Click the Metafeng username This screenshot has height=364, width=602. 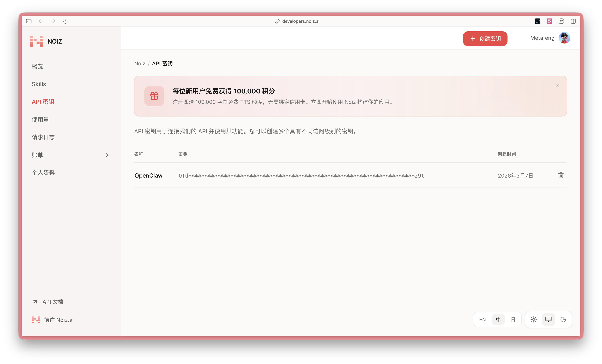click(x=542, y=38)
